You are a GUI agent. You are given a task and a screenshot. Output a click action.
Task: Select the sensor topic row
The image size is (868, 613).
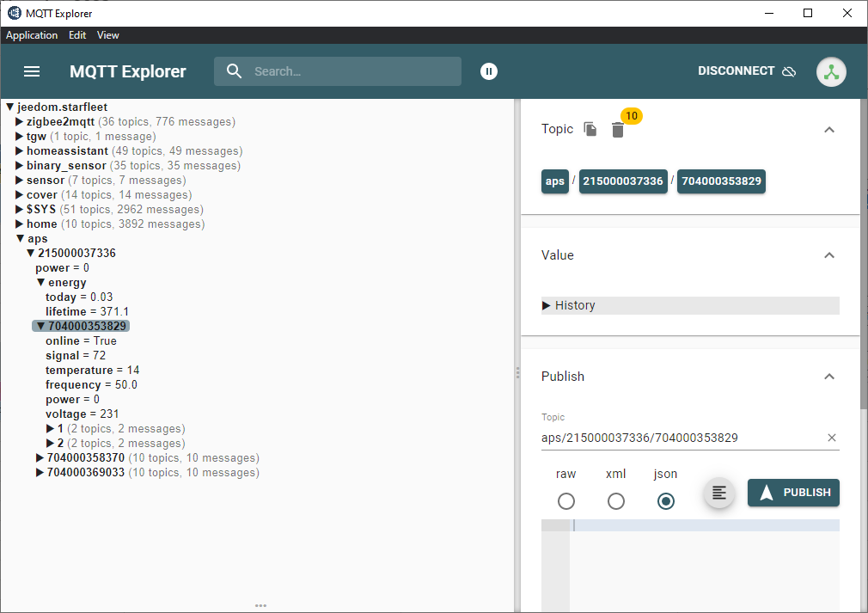click(106, 180)
